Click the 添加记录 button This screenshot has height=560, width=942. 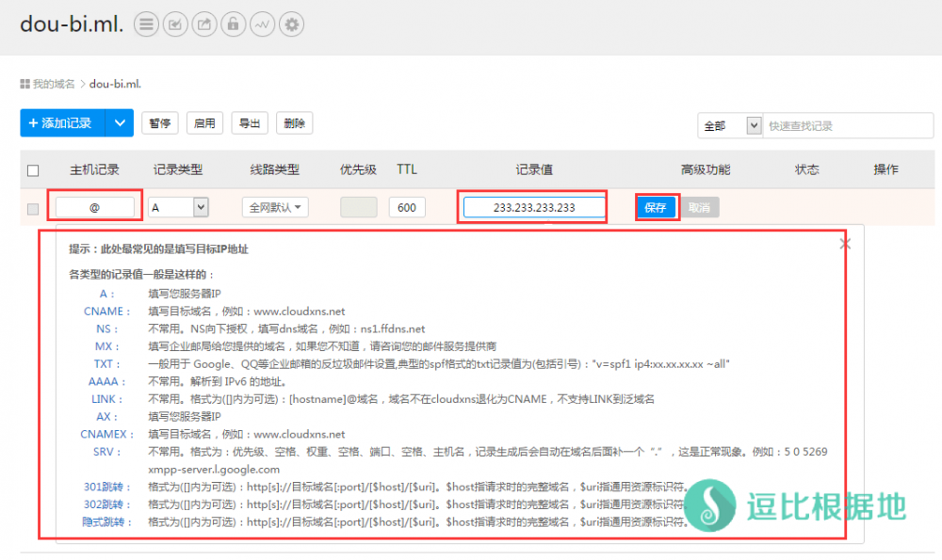pos(62,123)
